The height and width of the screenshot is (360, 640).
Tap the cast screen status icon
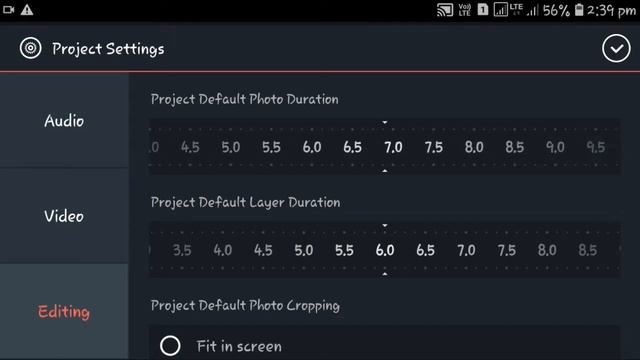(x=445, y=10)
